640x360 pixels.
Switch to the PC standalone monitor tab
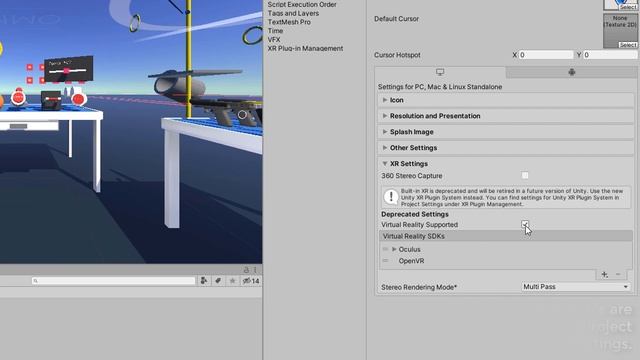pyautogui.click(x=440, y=72)
